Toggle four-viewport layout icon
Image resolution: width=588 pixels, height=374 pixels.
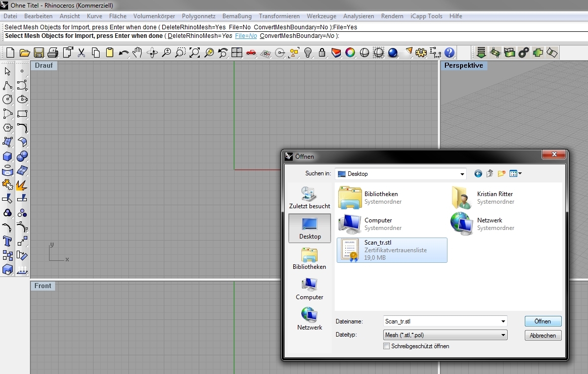tap(237, 53)
